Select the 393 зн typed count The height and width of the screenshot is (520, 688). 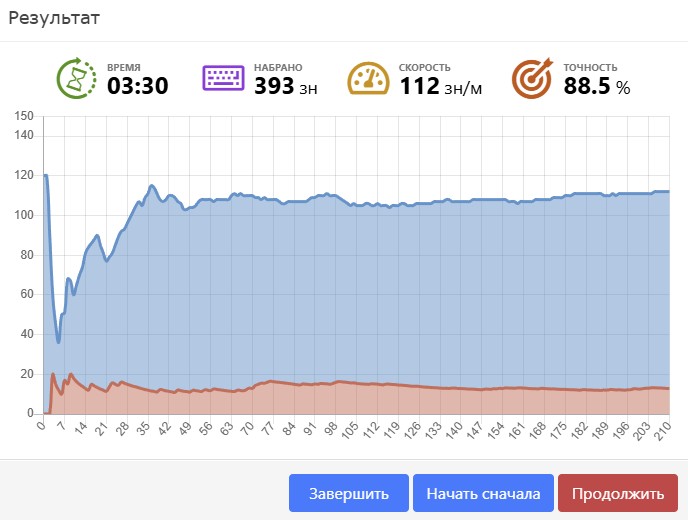[x=285, y=86]
